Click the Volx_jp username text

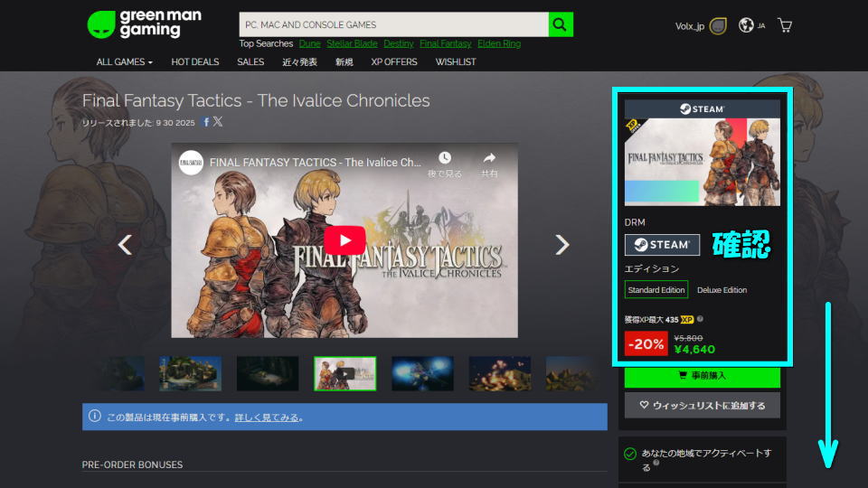[689, 26]
